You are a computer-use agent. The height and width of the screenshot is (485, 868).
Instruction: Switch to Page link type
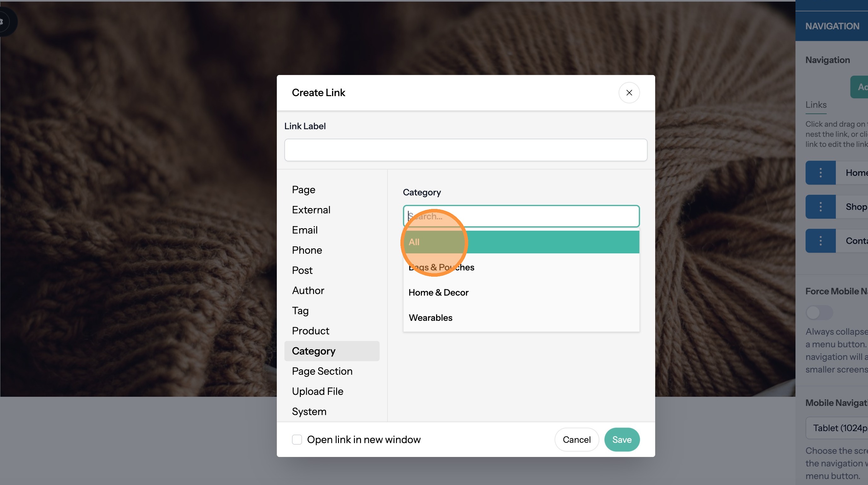tap(303, 190)
